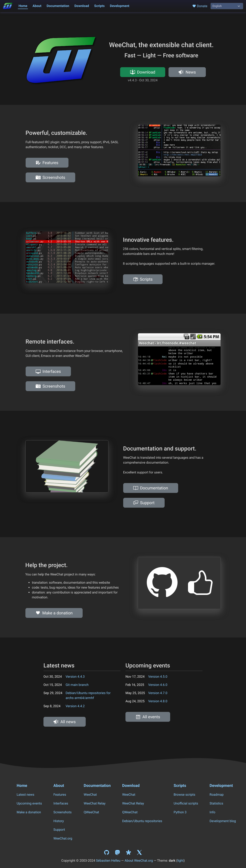Click the Support button

coord(144,503)
